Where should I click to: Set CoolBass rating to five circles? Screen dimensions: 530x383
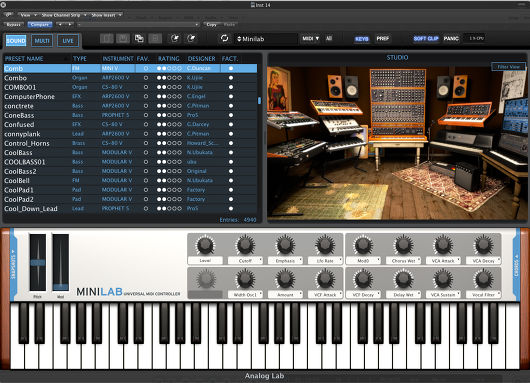click(179, 152)
